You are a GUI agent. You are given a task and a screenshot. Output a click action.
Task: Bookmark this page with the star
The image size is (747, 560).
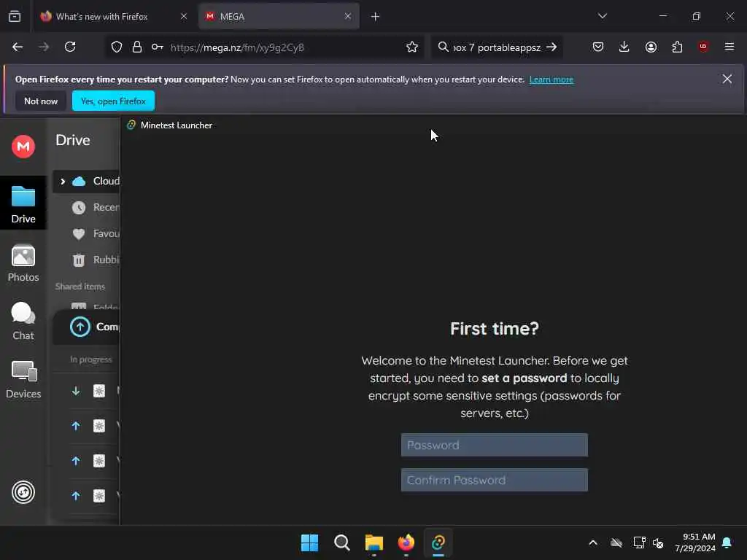412,47
